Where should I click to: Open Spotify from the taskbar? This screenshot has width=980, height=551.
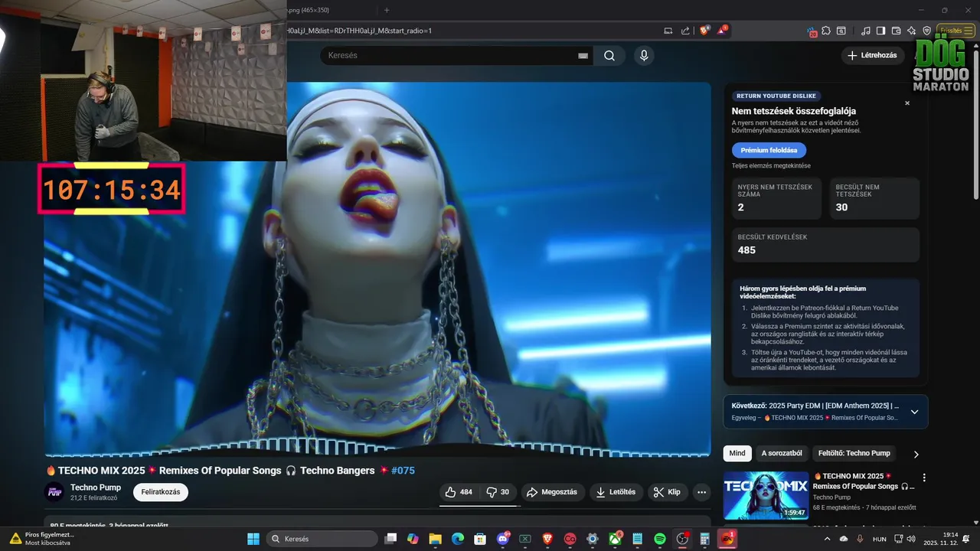[x=660, y=539]
